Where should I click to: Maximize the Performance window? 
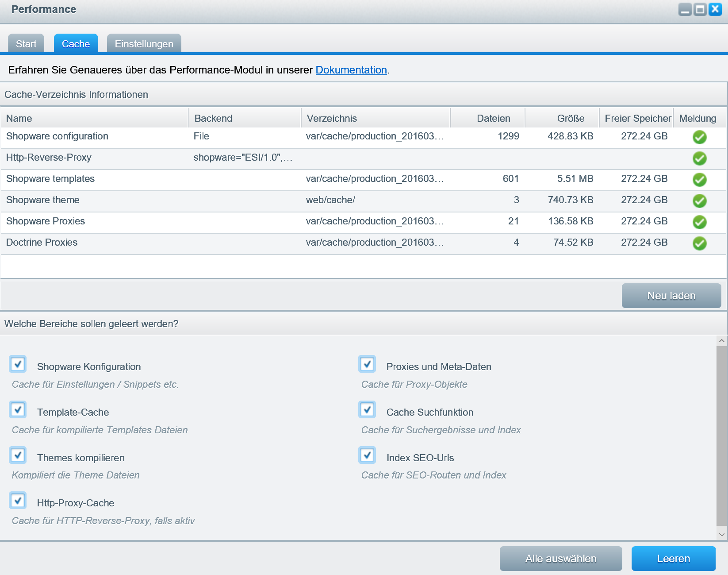pos(700,9)
